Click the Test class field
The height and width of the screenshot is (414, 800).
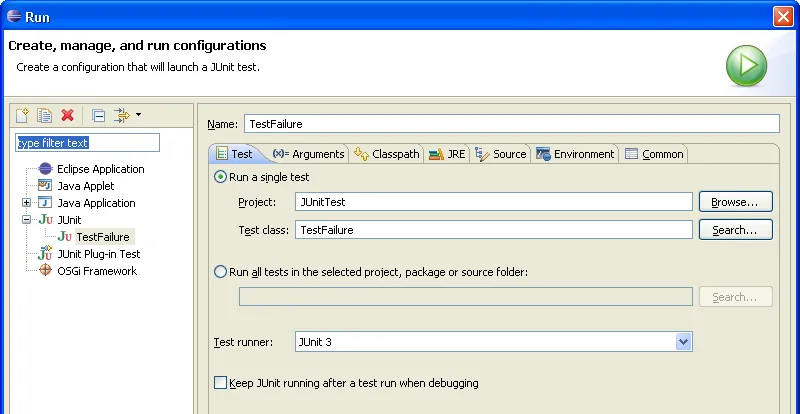click(493, 230)
